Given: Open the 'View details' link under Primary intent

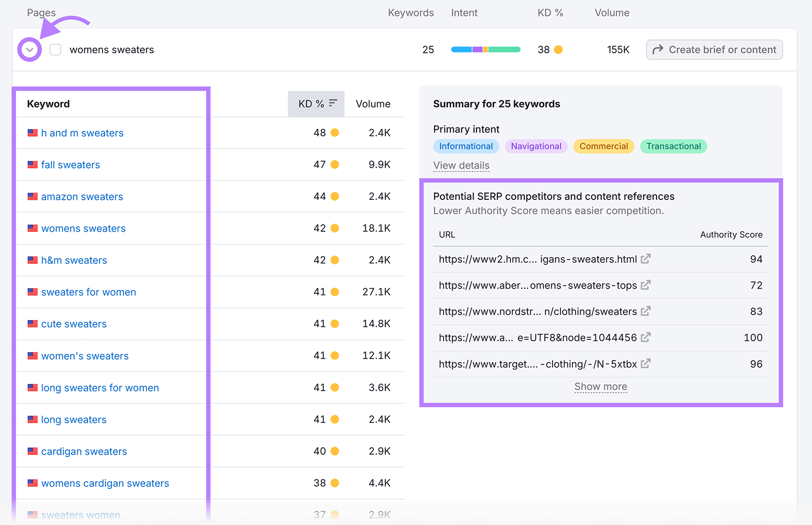Looking at the screenshot, I should pos(461,165).
